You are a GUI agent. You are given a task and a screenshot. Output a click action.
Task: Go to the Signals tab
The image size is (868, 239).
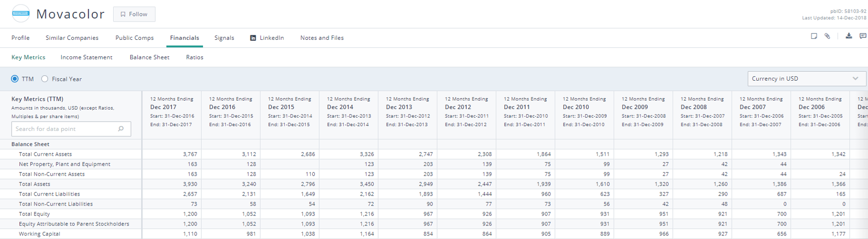[224, 38]
